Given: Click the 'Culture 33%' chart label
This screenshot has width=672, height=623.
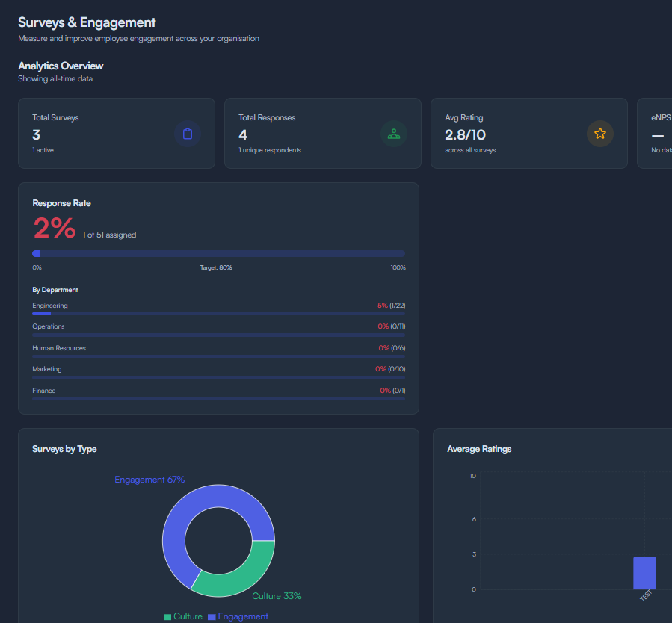Looking at the screenshot, I should click(277, 596).
